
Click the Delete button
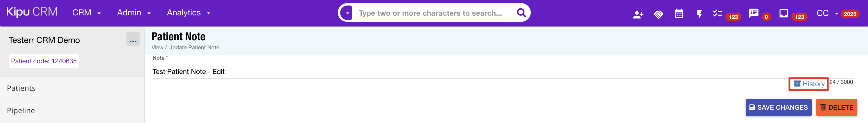click(x=836, y=107)
